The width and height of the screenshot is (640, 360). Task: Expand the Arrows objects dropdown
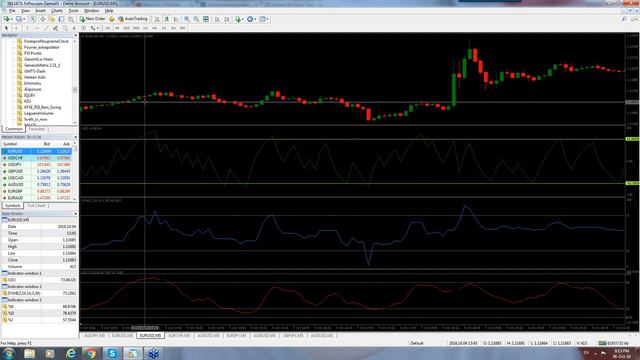(x=98, y=28)
